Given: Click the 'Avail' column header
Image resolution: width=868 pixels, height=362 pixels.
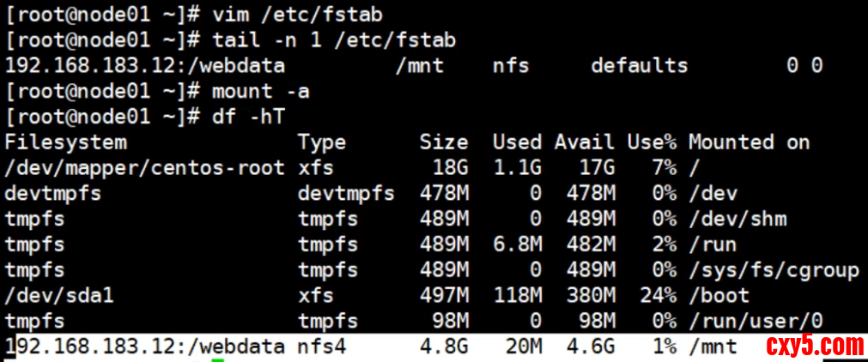Looking at the screenshot, I should point(584,142).
